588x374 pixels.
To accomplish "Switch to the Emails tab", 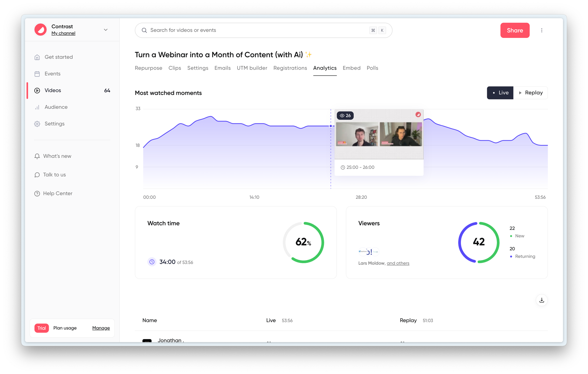I will click(223, 68).
